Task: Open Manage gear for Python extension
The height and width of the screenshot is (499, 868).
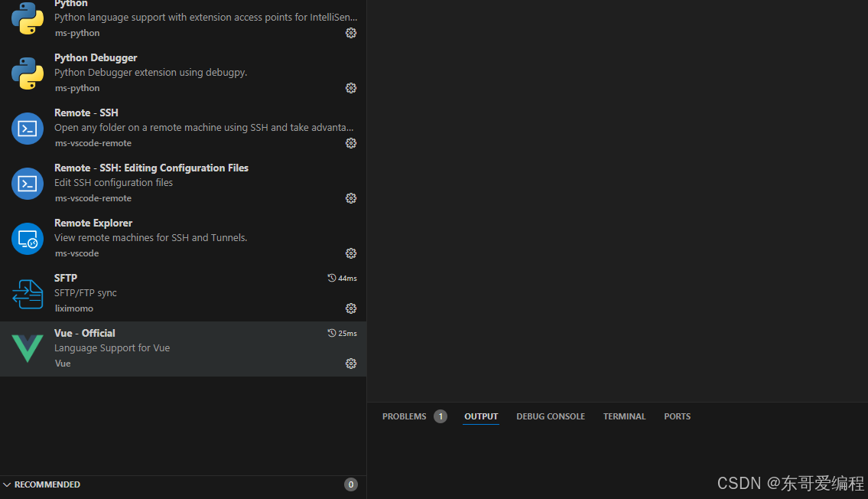Action: 351,33
